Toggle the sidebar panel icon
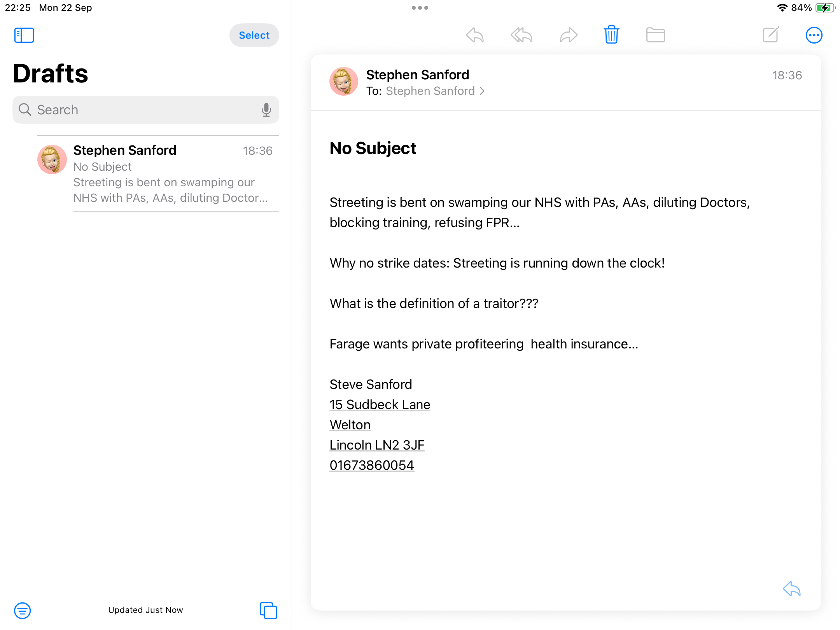 tap(24, 35)
